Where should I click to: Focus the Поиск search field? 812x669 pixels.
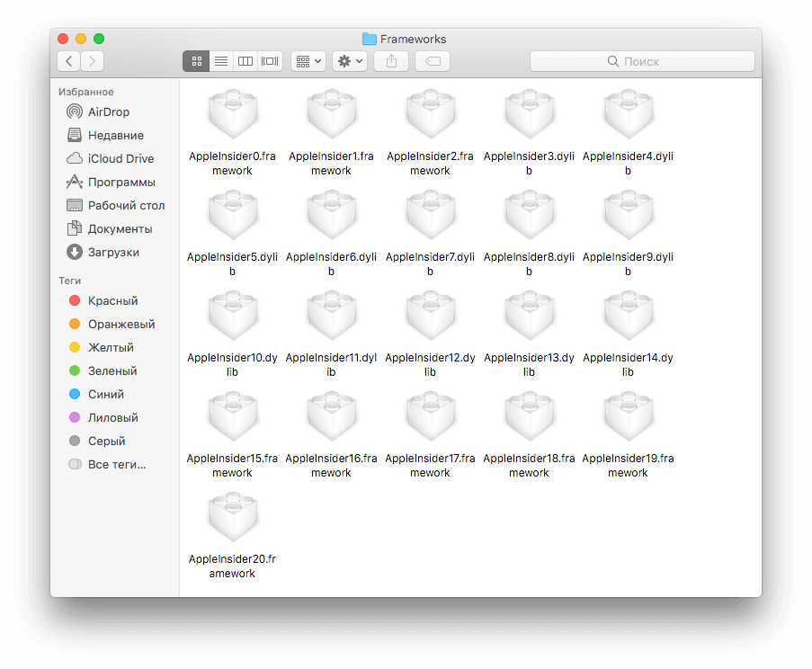pos(642,61)
